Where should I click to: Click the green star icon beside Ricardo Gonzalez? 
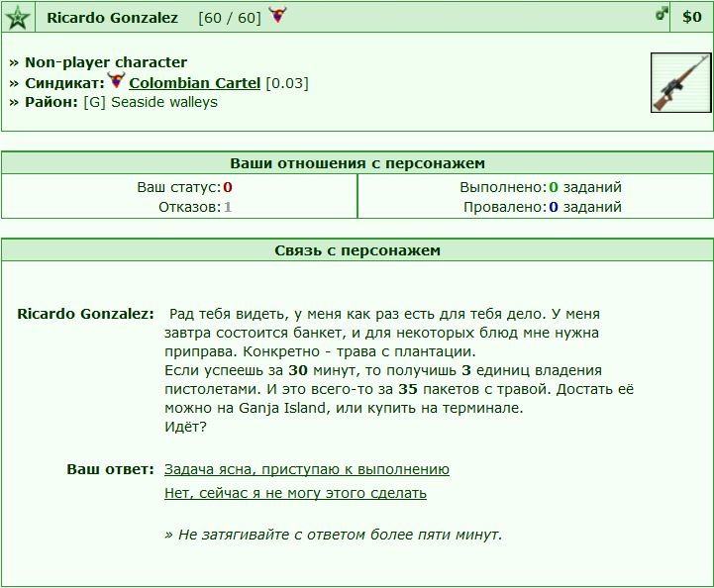point(18,17)
